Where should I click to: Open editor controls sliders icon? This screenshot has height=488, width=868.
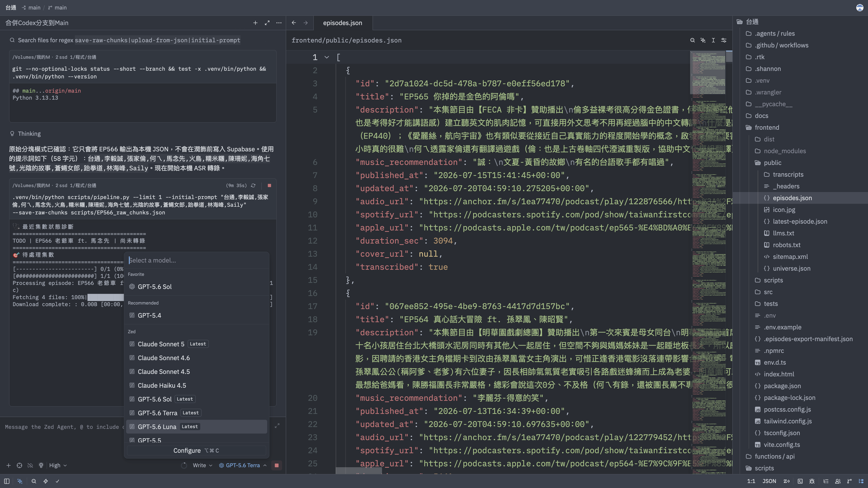(724, 40)
